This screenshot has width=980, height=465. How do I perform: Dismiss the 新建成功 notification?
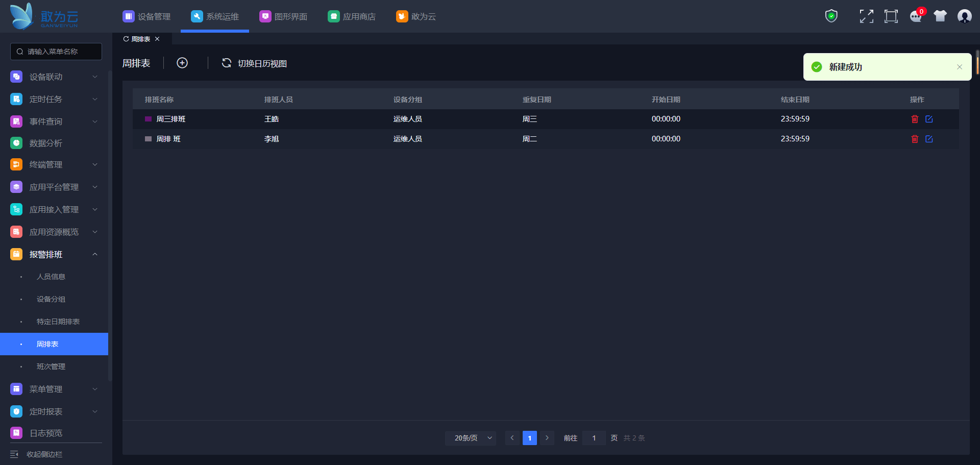(960, 67)
